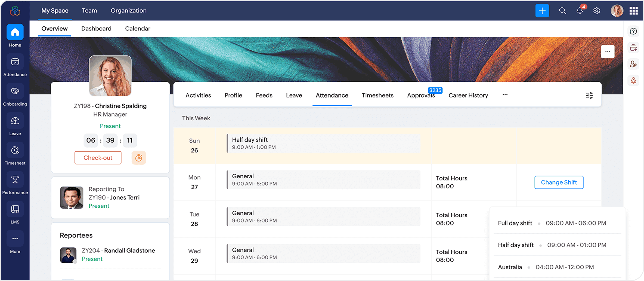Click Jones Terri's photo thumbnail
Image resolution: width=644 pixels, height=281 pixels.
[x=72, y=198]
